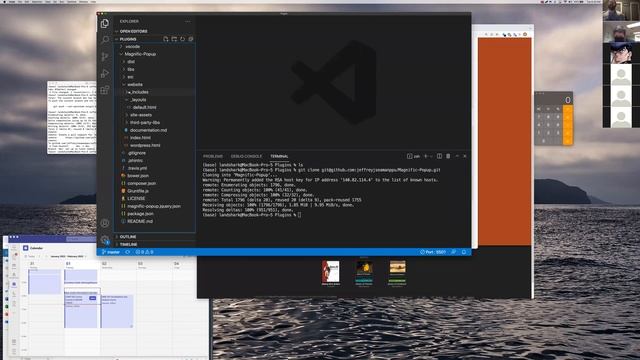Open the Explorer more actions ellipsis
This screenshot has width=640, height=360.
point(187,21)
